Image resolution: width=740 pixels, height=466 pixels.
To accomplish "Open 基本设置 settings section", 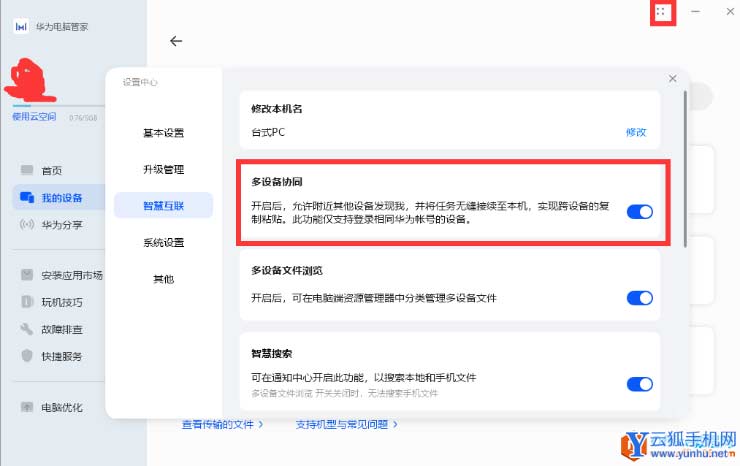I will point(163,133).
